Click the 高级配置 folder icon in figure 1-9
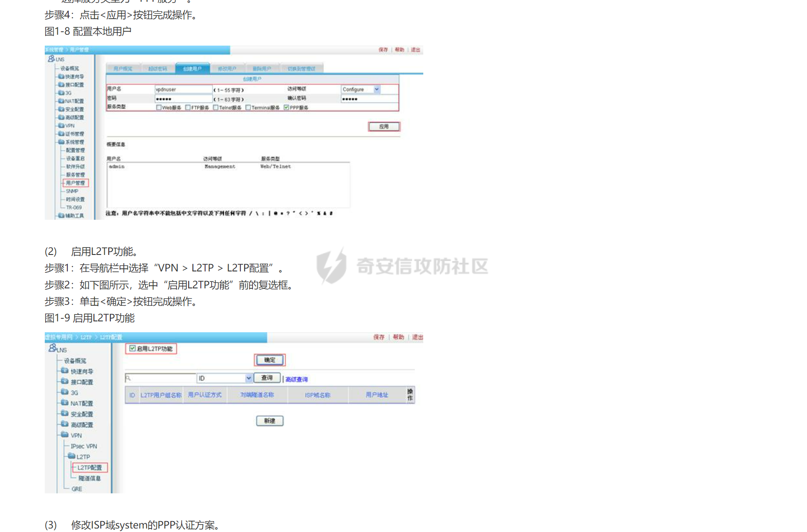The height and width of the screenshot is (532, 807). 65,424
